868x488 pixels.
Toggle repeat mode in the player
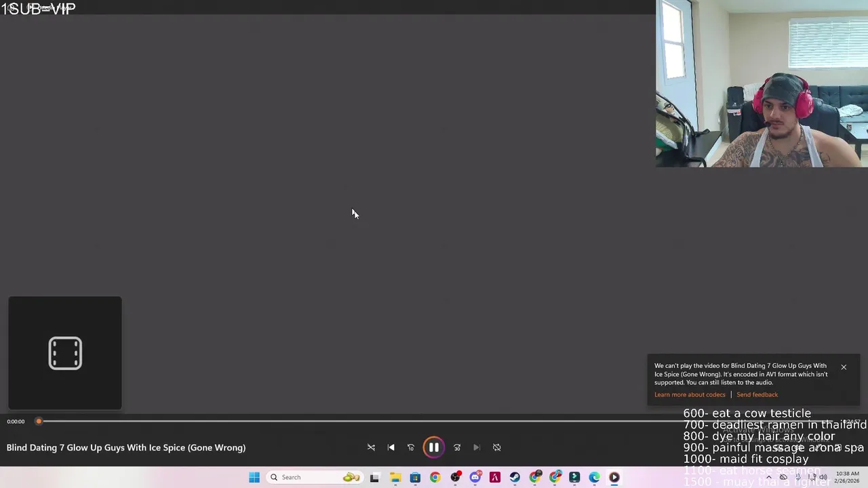point(496,447)
